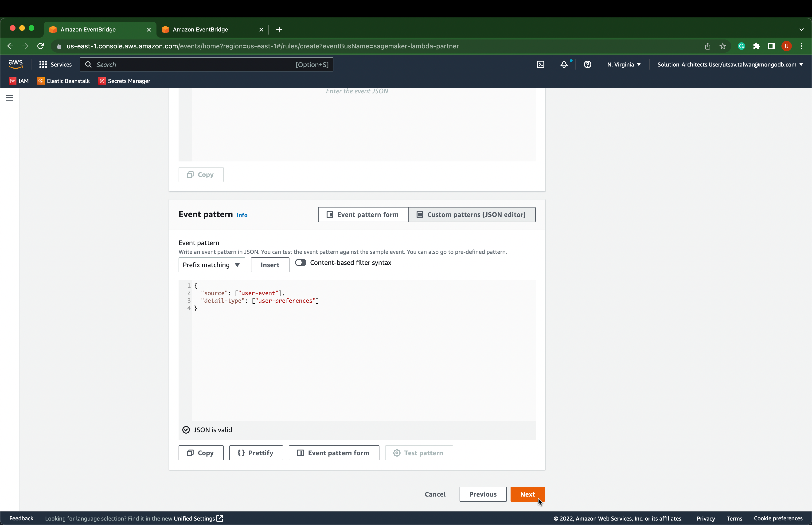The image size is (812, 525).
Task: Open the Prefix matching dropdown
Action: coord(211,265)
